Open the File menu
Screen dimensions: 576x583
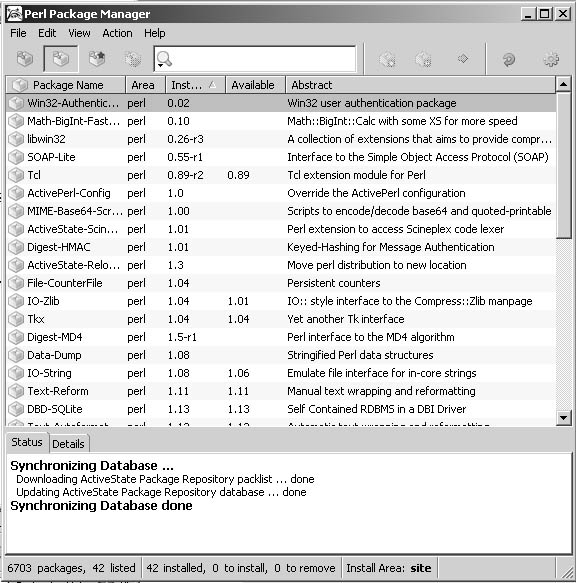pos(18,33)
